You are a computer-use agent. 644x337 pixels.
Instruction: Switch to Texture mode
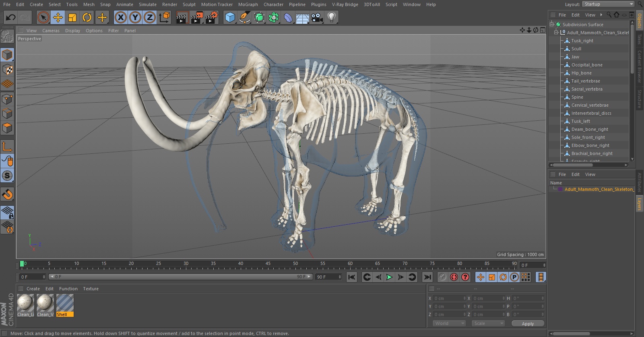tap(7, 70)
